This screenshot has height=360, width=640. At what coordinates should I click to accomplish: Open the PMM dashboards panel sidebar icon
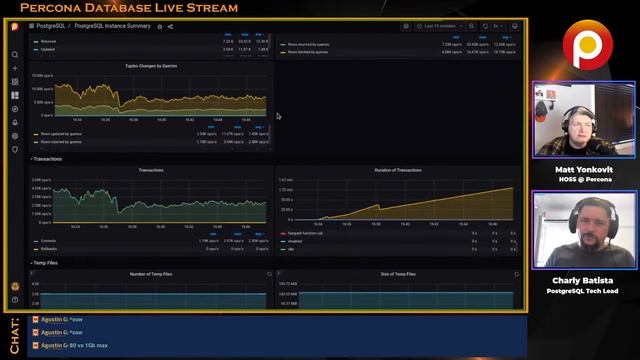point(15,95)
